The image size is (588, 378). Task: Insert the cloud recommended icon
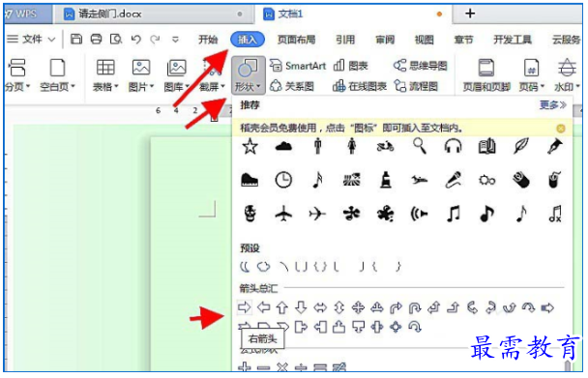tap(283, 146)
